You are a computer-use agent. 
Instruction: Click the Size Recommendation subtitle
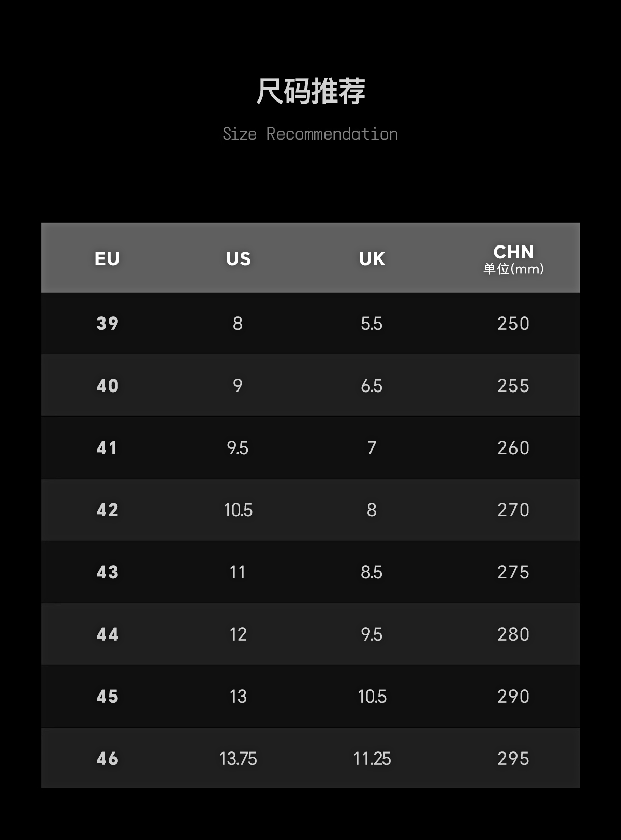pos(310,134)
